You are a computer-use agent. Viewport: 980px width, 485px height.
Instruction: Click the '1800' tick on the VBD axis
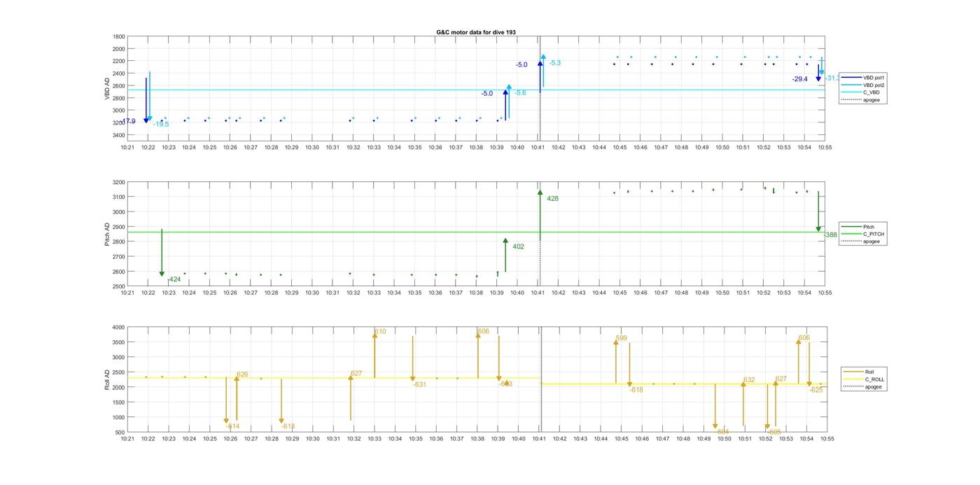[x=119, y=36]
